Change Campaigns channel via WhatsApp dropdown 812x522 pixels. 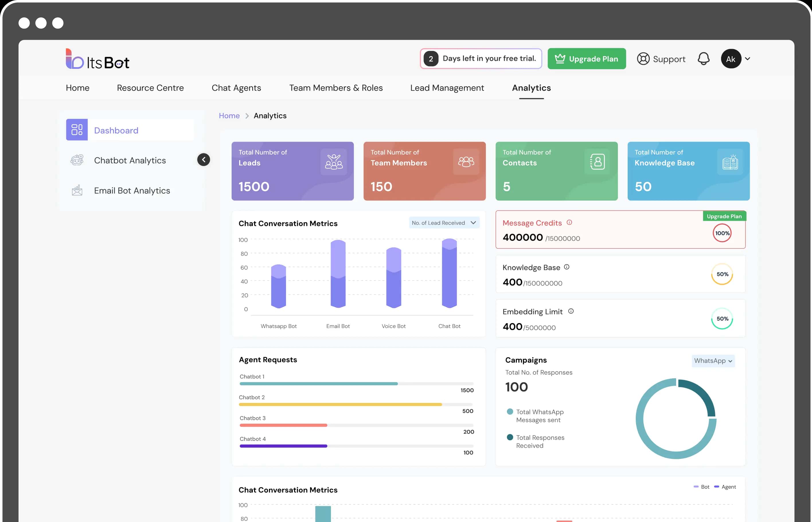coord(713,361)
